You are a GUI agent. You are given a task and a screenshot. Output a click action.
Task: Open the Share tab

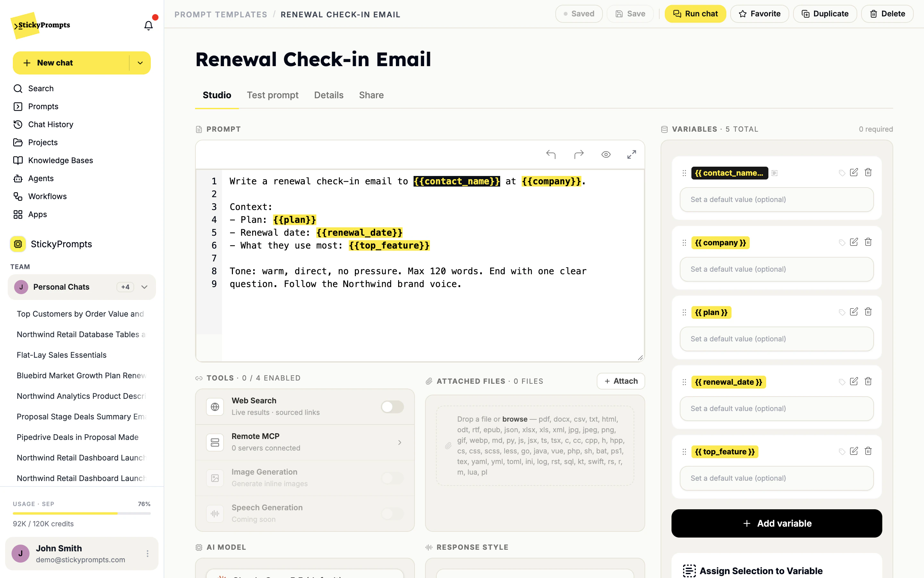click(371, 95)
